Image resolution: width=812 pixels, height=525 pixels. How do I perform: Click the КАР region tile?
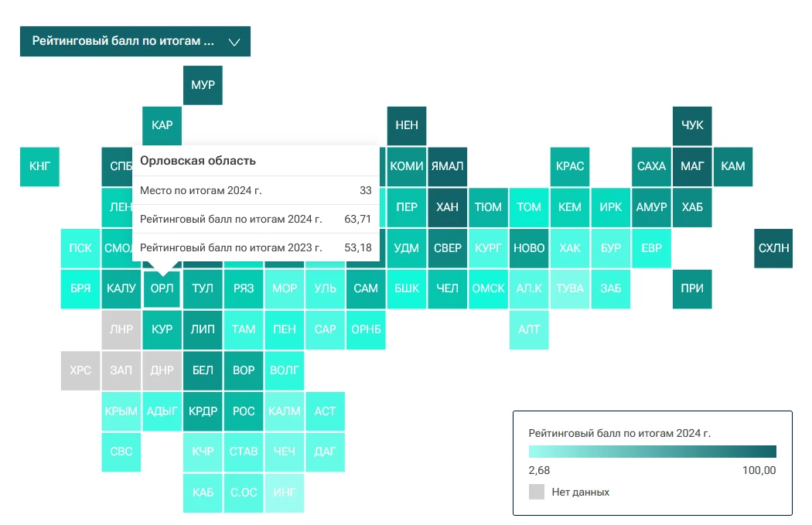tap(162, 125)
